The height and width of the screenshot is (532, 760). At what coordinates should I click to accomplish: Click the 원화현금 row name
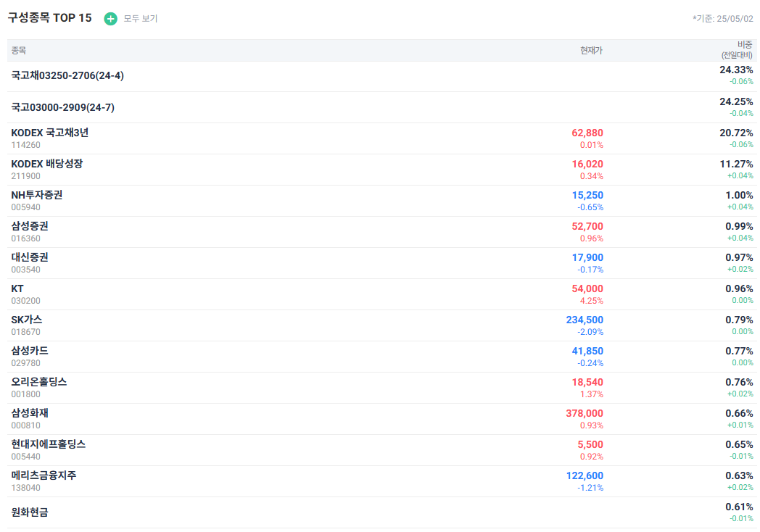(x=30, y=512)
